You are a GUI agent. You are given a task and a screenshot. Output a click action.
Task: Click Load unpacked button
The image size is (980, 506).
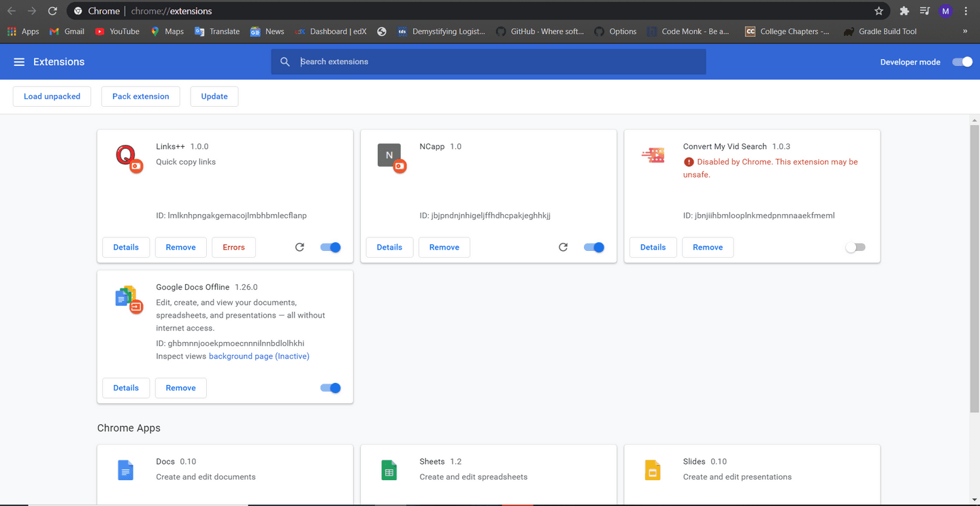click(x=52, y=97)
